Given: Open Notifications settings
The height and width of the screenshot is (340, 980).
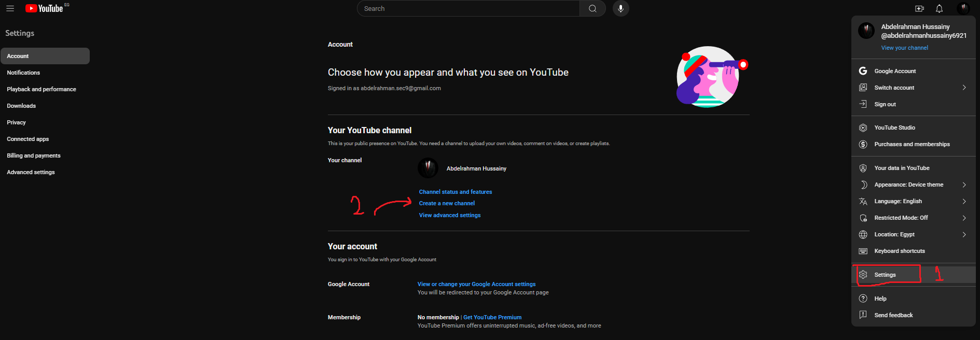Looking at the screenshot, I should (45, 73).
